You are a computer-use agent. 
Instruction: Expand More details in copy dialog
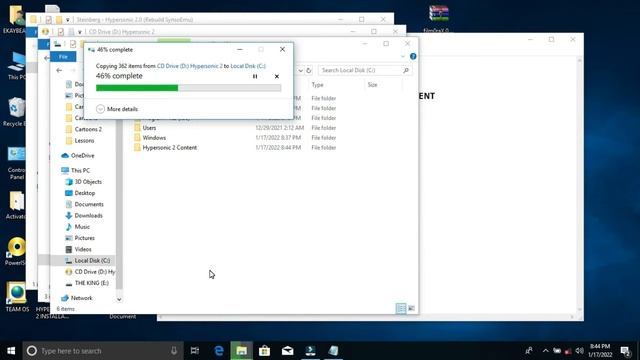coord(117,109)
